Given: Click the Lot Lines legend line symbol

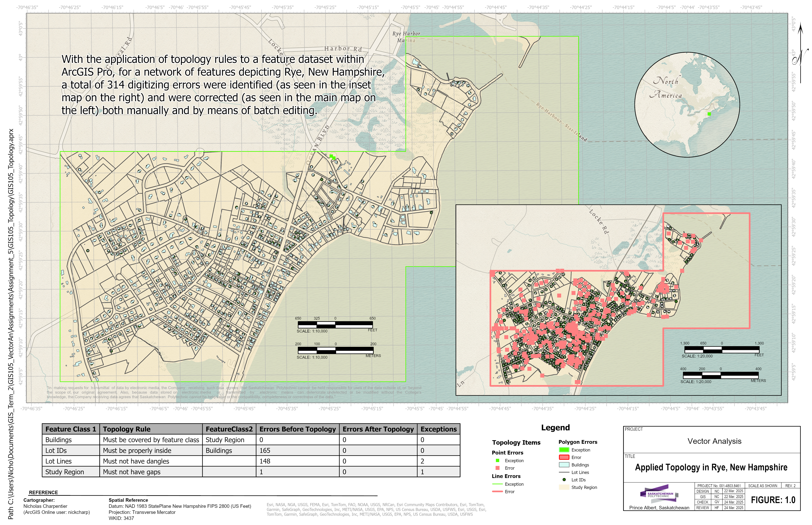Looking at the screenshot, I should (x=564, y=472).
